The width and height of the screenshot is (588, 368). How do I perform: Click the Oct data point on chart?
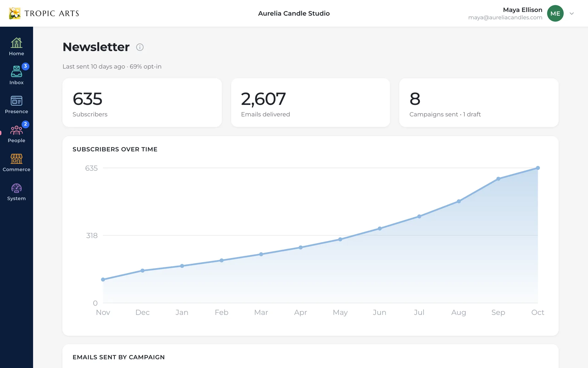pos(538,168)
